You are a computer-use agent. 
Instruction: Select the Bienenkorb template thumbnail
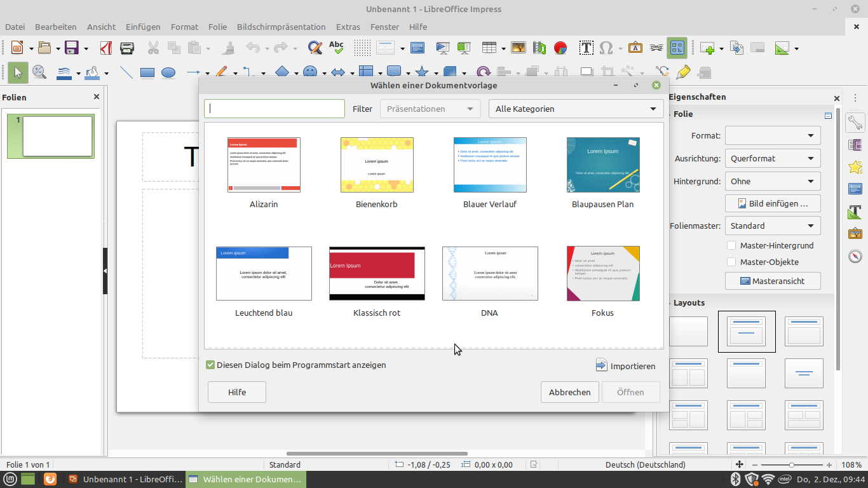pos(377,165)
